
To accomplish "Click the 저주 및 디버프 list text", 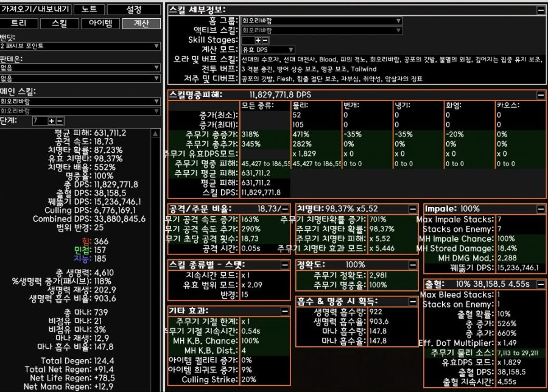I will [332, 79].
